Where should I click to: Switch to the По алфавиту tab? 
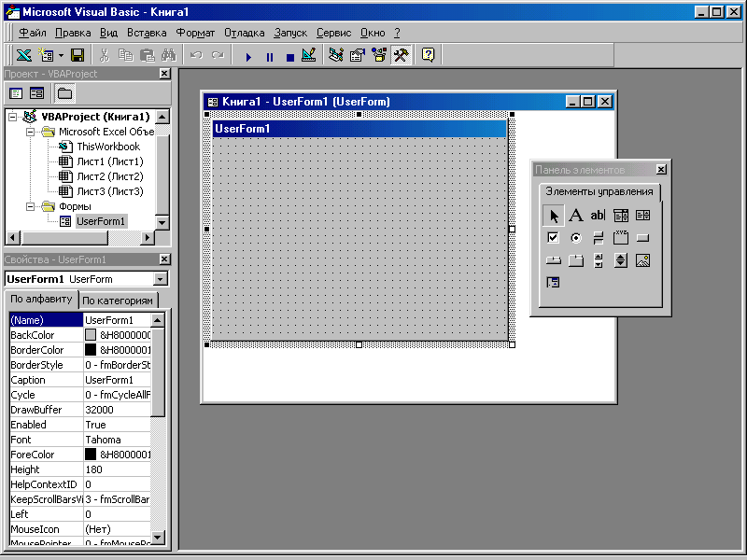click(41, 299)
